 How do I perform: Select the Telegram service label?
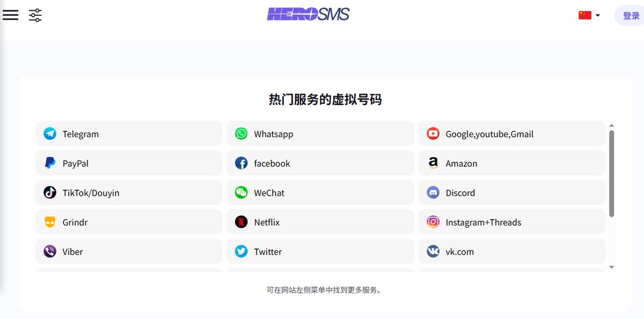pyautogui.click(x=80, y=134)
